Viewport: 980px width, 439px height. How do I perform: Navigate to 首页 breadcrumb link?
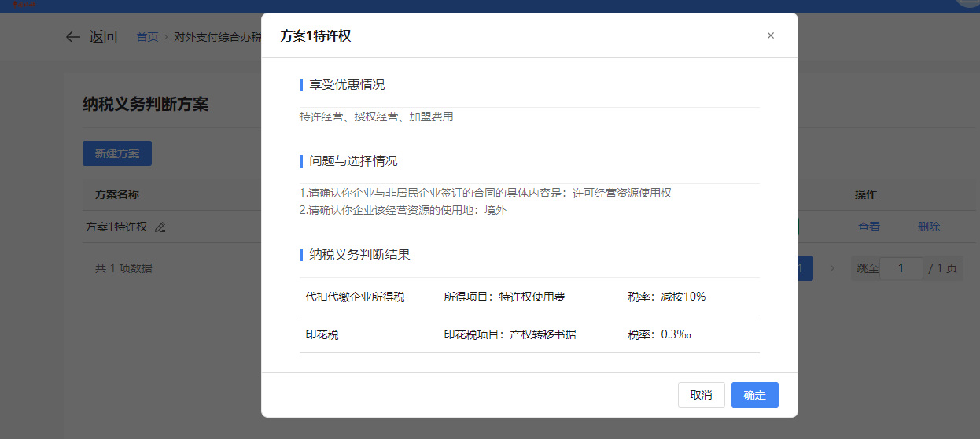[x=147, y=37]
